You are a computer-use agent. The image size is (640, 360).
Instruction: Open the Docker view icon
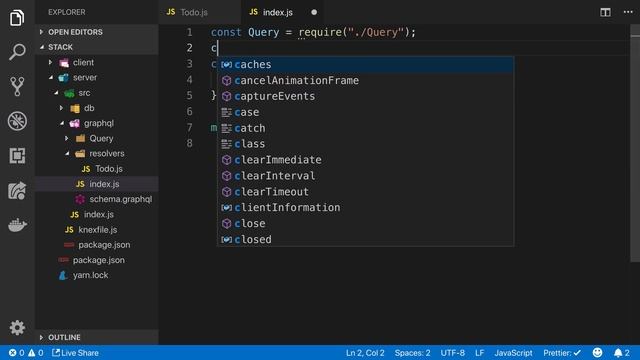[x=17, y=224]
